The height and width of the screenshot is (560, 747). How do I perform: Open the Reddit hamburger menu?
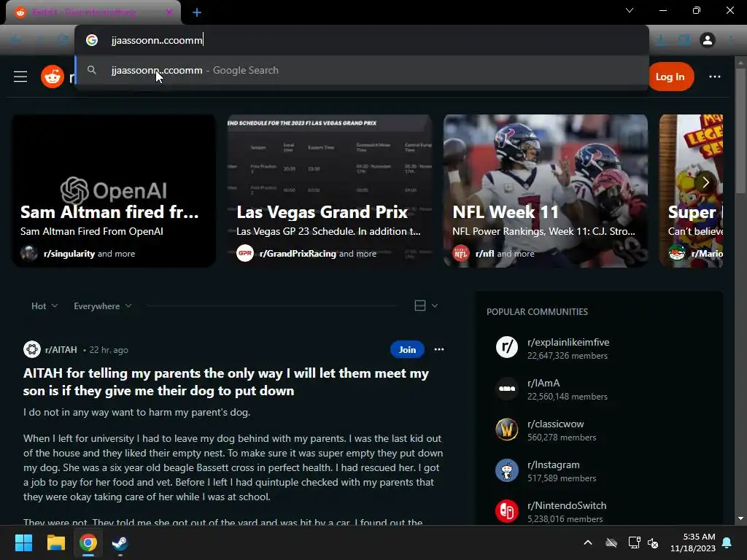(x=20, y=77)
